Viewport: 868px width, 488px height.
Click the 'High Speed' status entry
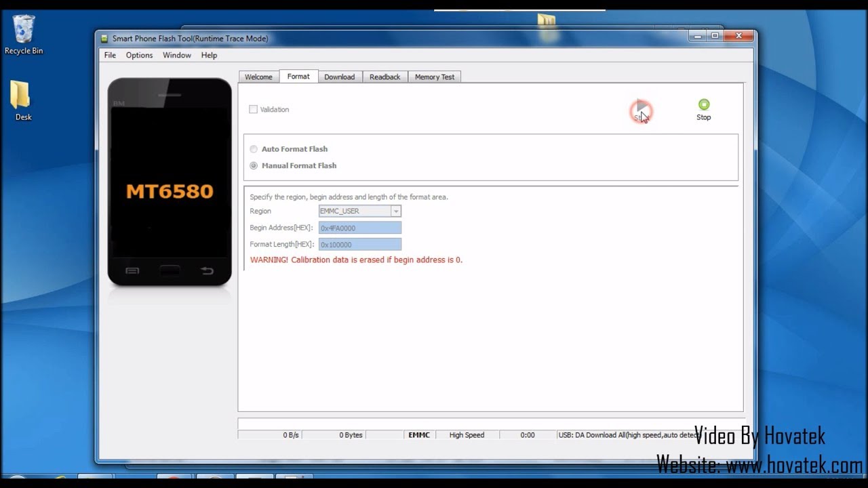coord(467,435)
